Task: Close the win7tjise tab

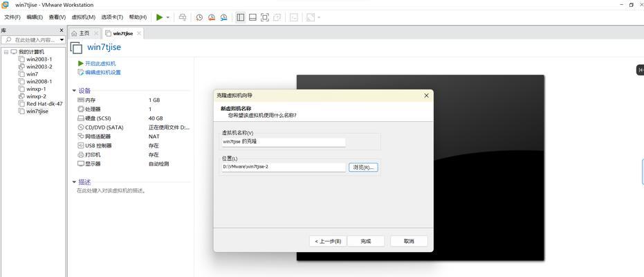Action: (x=139, y=33)
